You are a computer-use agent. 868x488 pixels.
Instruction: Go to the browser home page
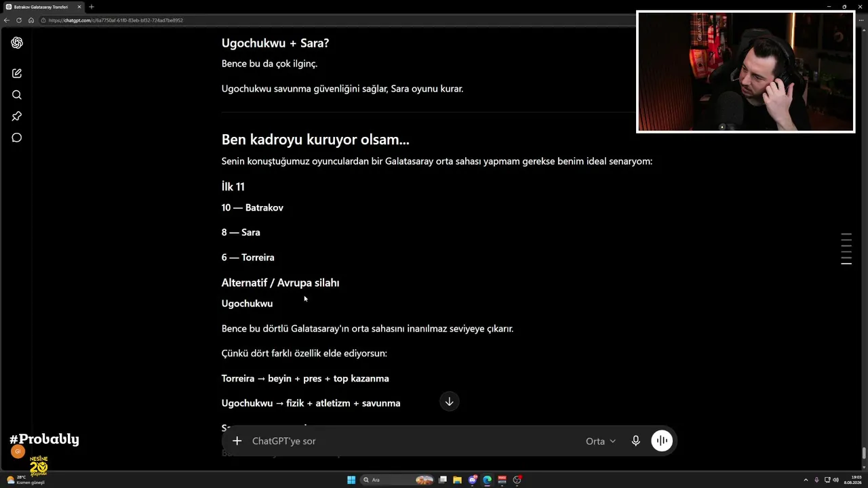[x=31, y=20]
